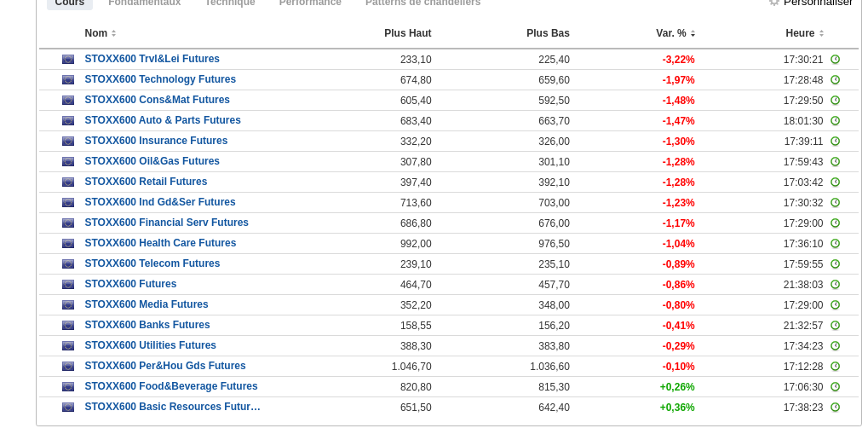Sort the table by the Nom column arrows

click(x=113, y=34)
